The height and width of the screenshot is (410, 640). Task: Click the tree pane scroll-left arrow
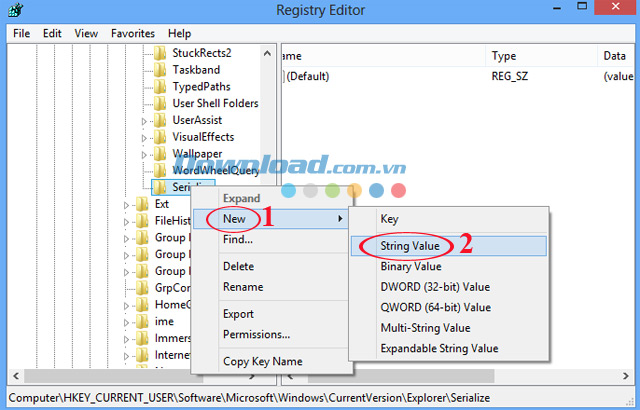tap(16, 376)
